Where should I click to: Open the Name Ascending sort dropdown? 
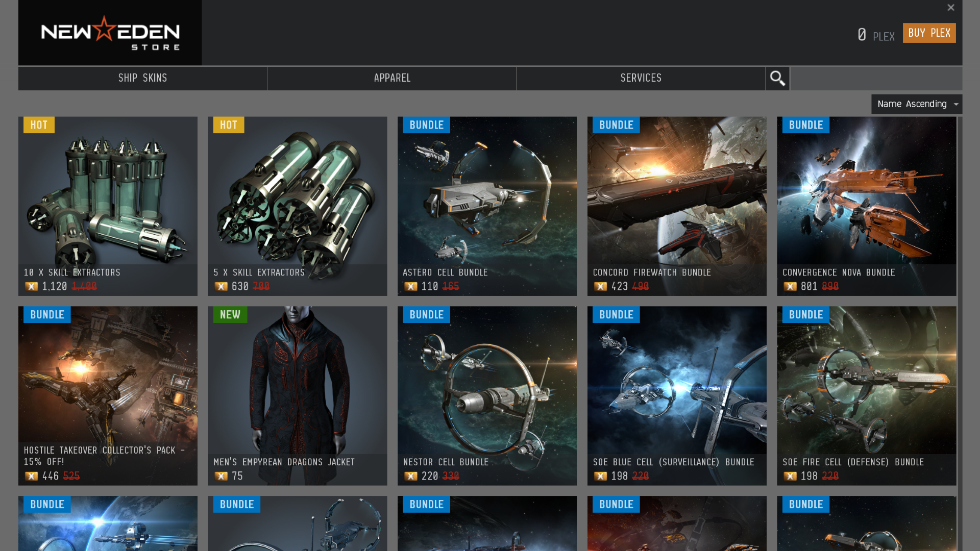(917, 104)
